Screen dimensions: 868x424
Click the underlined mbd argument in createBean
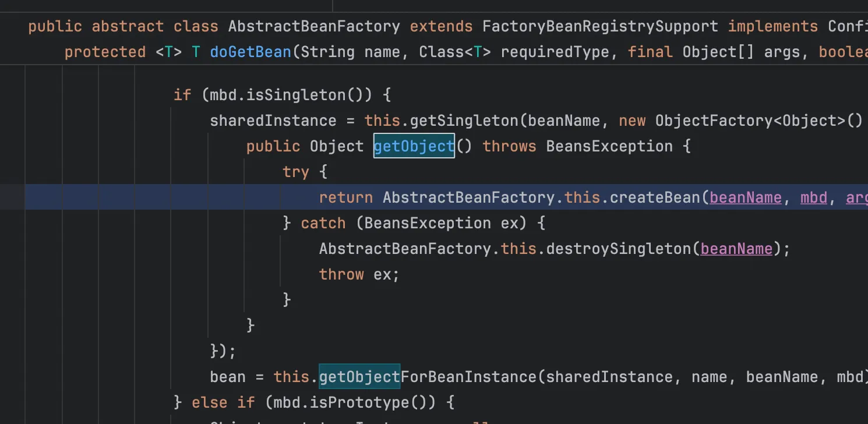click(813, 197)
